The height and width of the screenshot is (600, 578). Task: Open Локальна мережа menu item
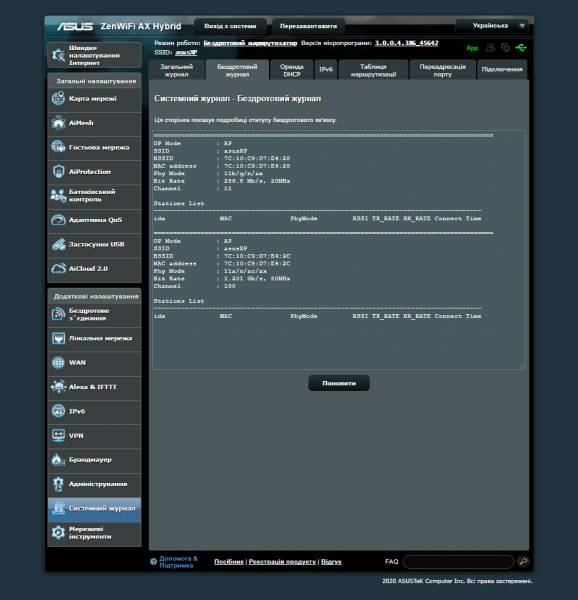(x=94, y=338)
